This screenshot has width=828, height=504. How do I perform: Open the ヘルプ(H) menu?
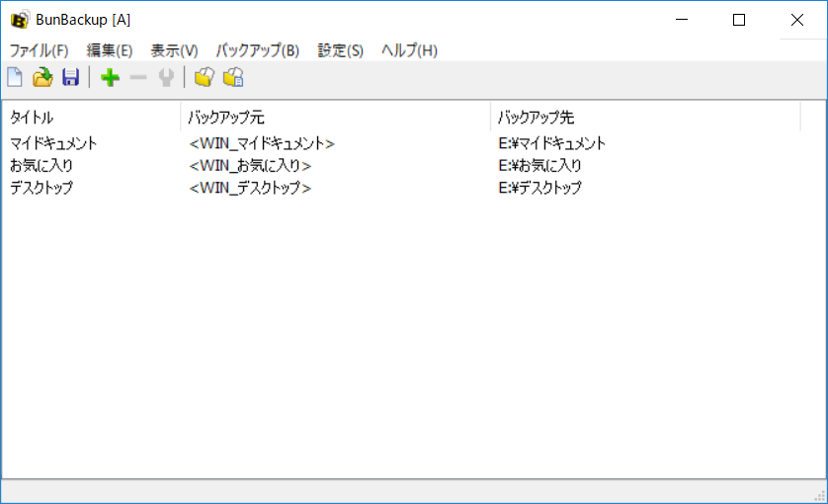tap(409, 50)
